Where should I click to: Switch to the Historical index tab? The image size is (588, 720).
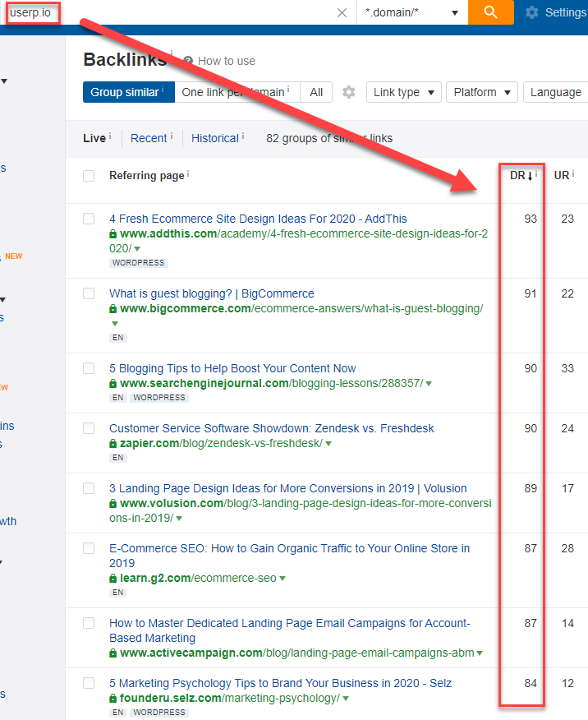point(215,138)
